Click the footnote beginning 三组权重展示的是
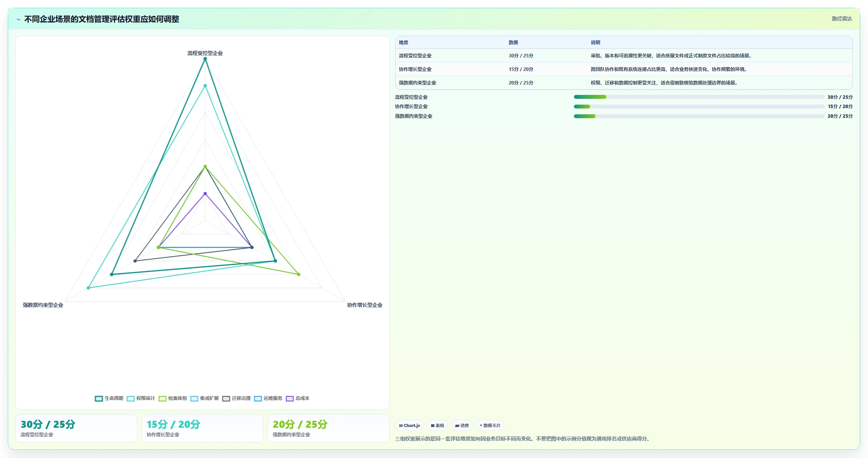This screenshot has width=868, height=458. (523, 439)
